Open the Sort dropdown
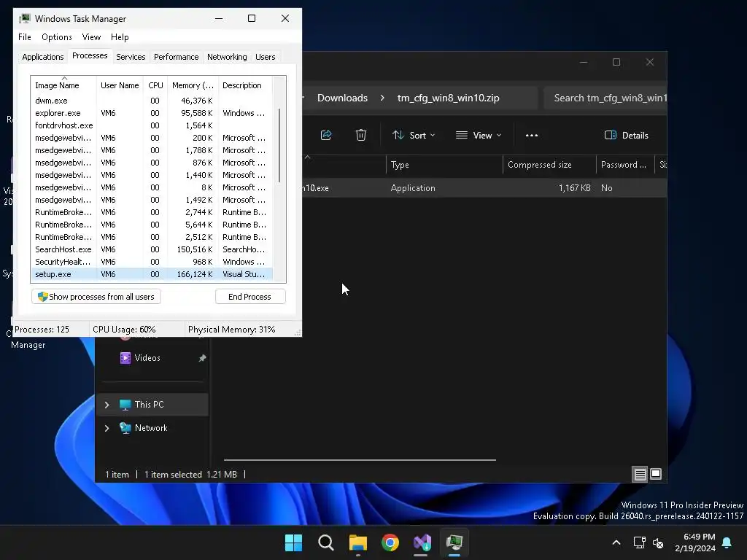Image resolution: width=747 pixels, height=560 pixels. click(x=414, y=135)
